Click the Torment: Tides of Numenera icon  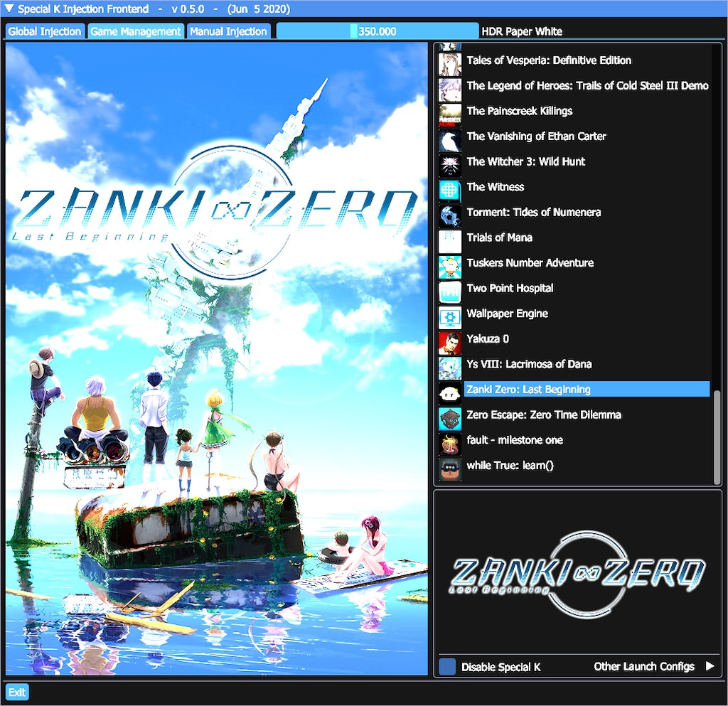click(x=450, y=216)
